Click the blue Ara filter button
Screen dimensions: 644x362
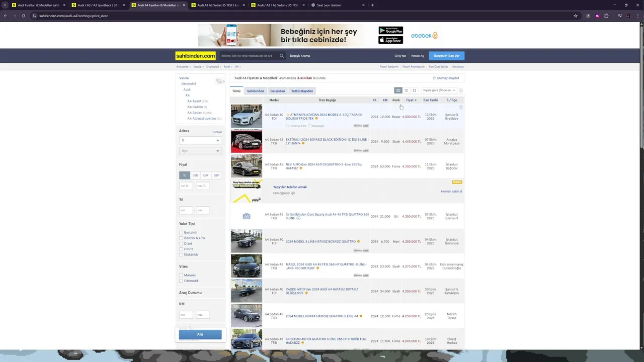point(200,334)
